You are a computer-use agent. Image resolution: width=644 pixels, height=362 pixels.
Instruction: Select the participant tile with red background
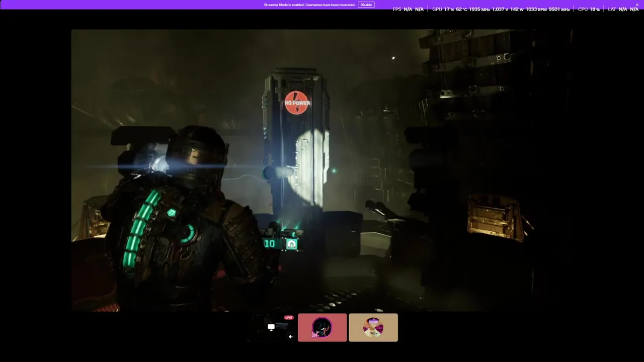coord(322,328)
